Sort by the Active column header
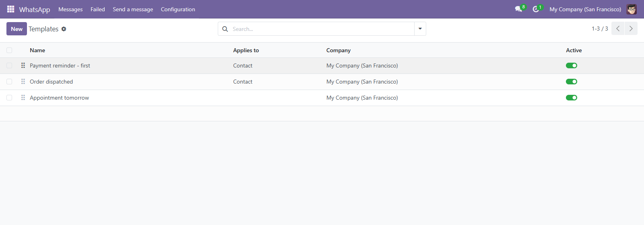 574,50
